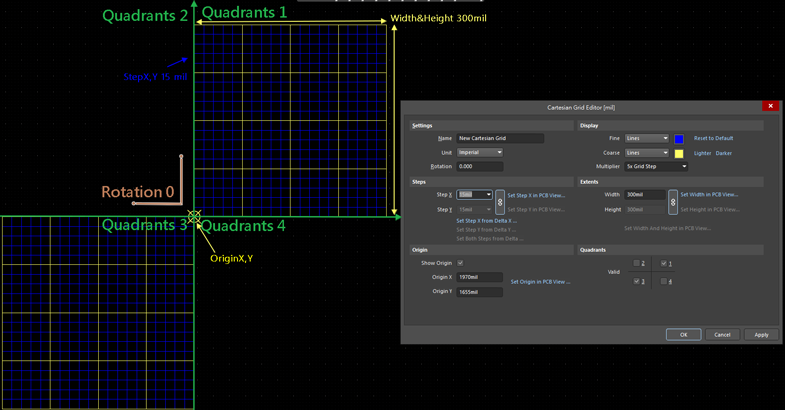Click Reset to Default link

click(714, 139)
